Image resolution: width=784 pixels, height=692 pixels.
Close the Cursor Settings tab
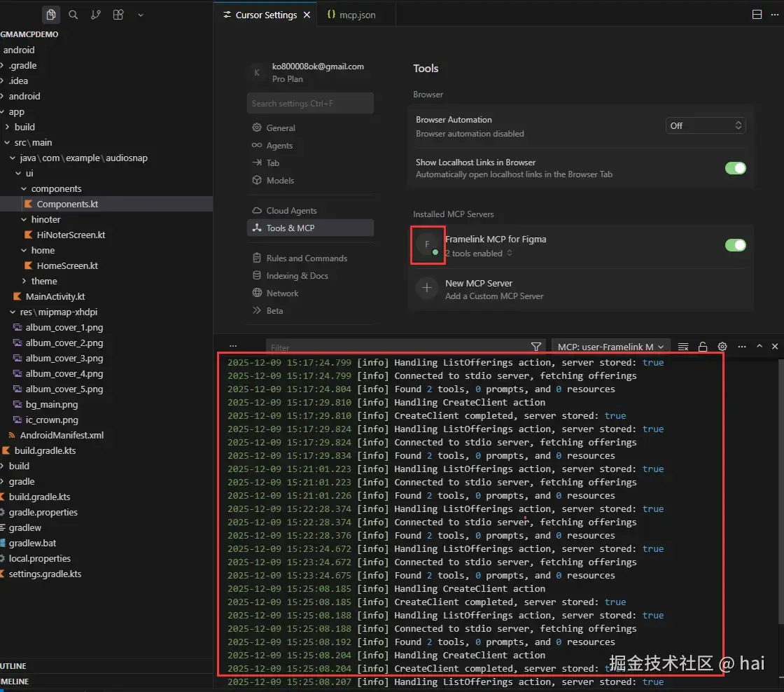(x=307, y=15)
